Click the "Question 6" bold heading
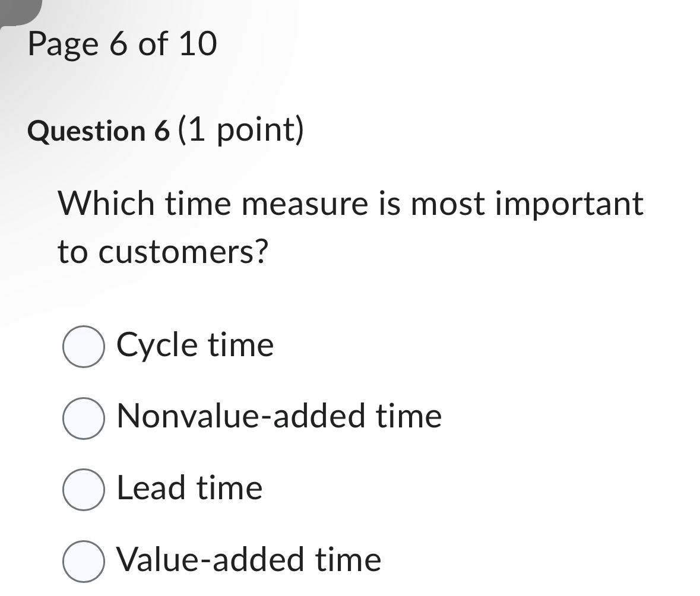 click(x=99, y=131)
